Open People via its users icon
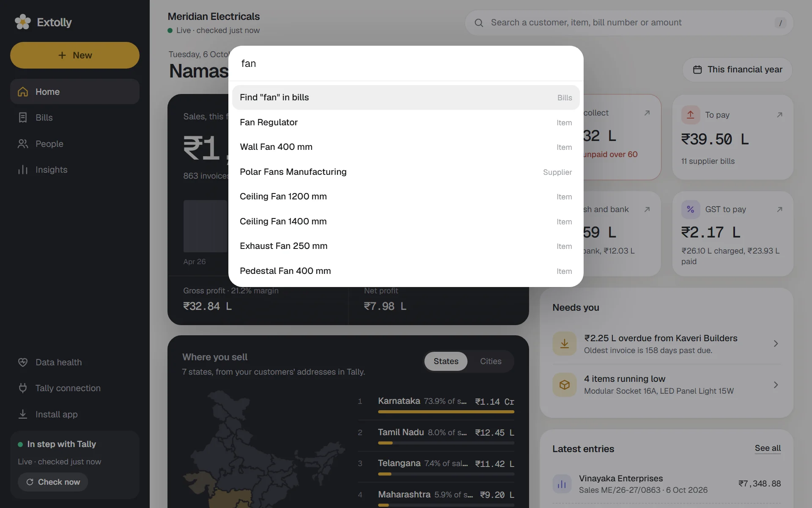 click(23, 144)
